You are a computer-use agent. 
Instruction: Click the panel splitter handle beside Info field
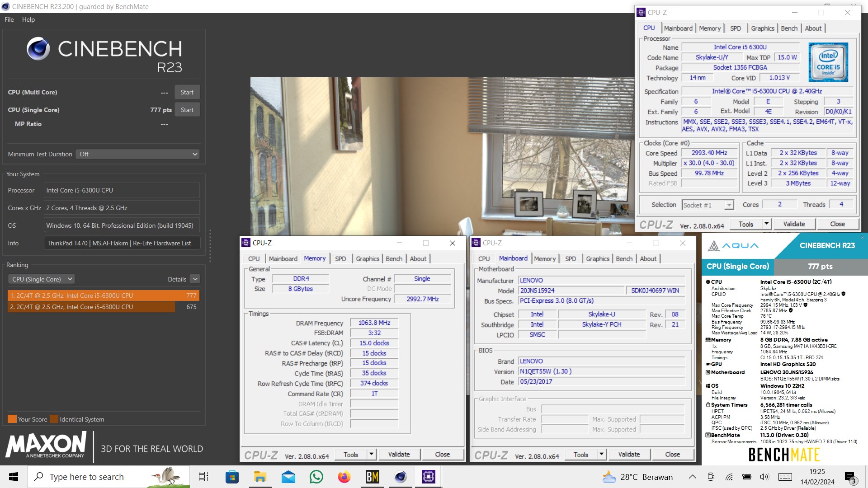[210, 245]
